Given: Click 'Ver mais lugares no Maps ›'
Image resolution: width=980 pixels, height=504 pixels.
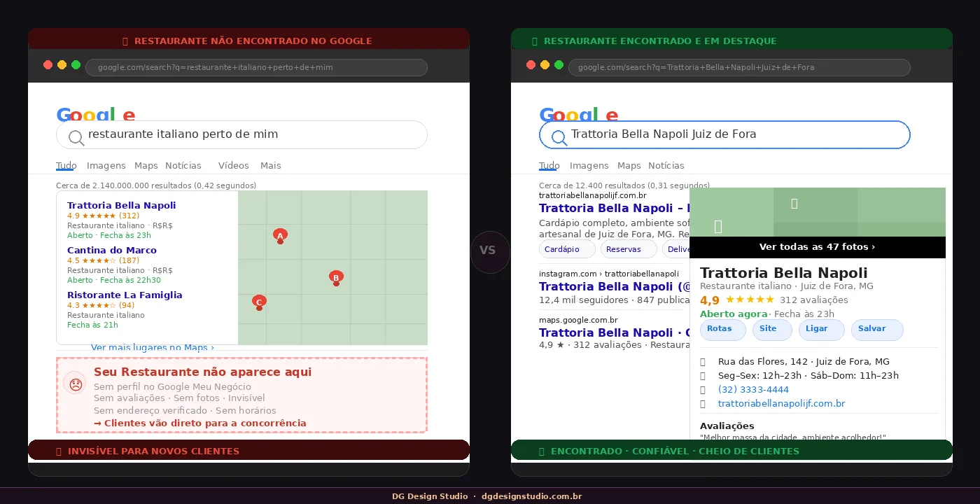Looking at the screenshot, I should tap(153, 347).
